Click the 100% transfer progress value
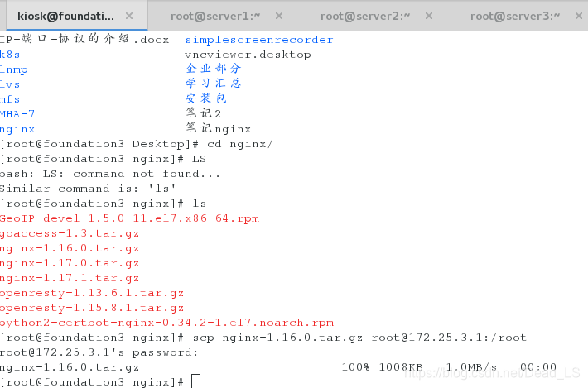Viewport: 588px width, 388px height. [356, 367]
